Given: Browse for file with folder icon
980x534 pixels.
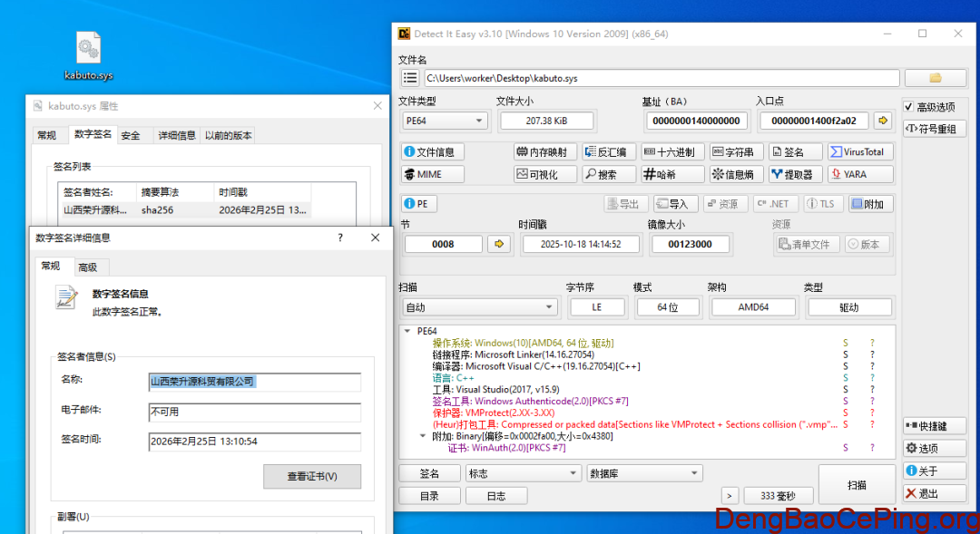Looking at the screenshot, I should pyautogui.click(x=935, y=78).
